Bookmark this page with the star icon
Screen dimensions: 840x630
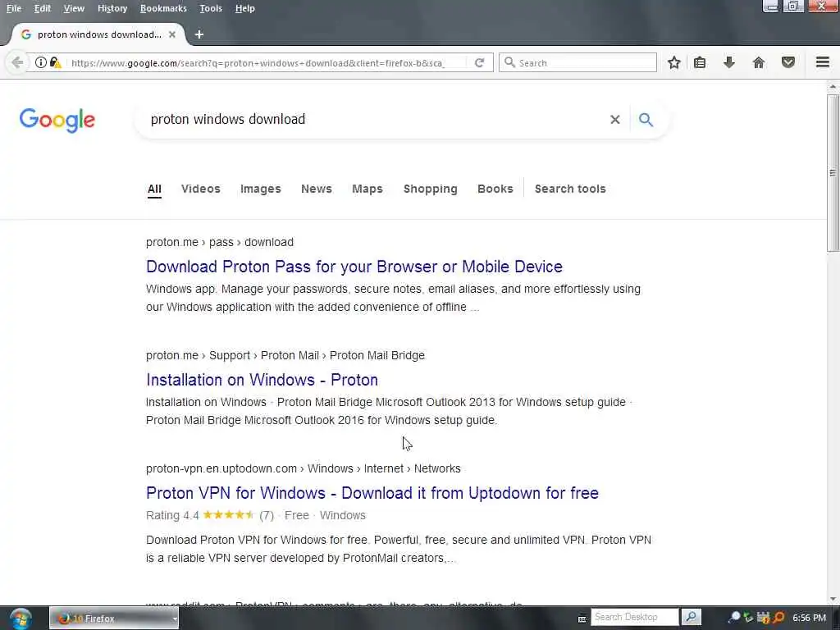(674, 62)
